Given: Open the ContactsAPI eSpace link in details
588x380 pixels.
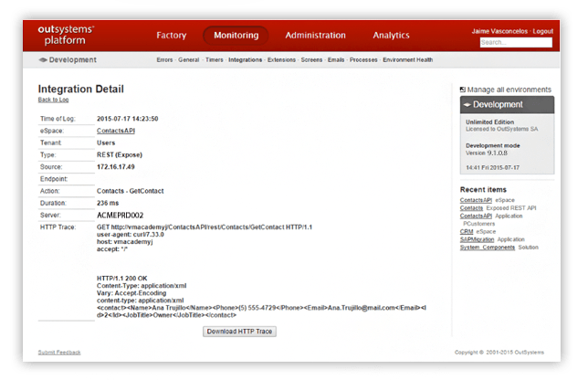Looking at the screenshot, I should point(116,131).
